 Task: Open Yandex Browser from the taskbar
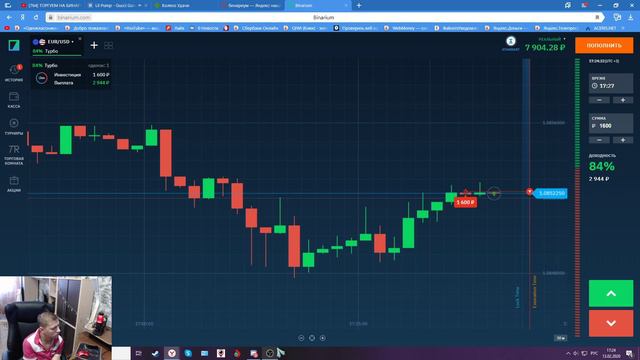[172, 353]
